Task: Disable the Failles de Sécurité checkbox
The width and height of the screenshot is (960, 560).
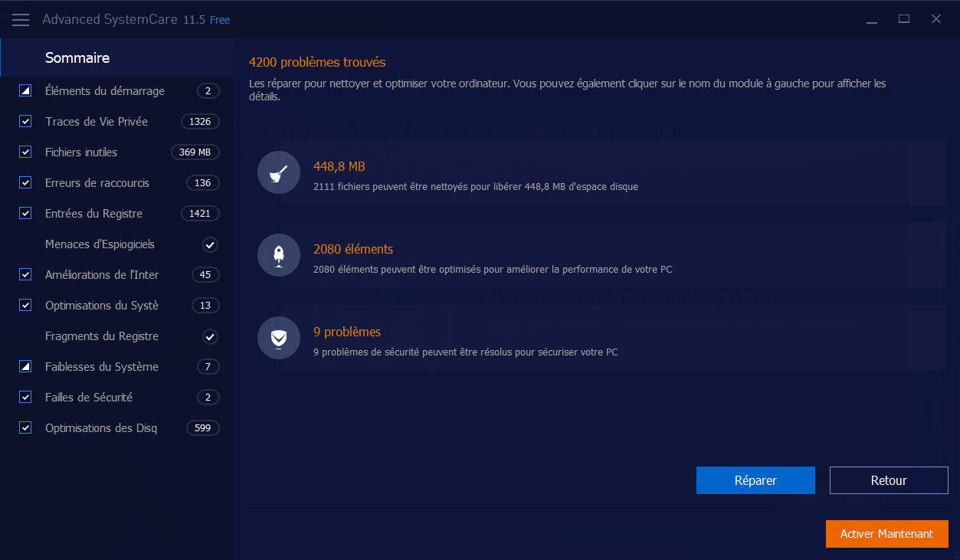Action: pos(25,398)
